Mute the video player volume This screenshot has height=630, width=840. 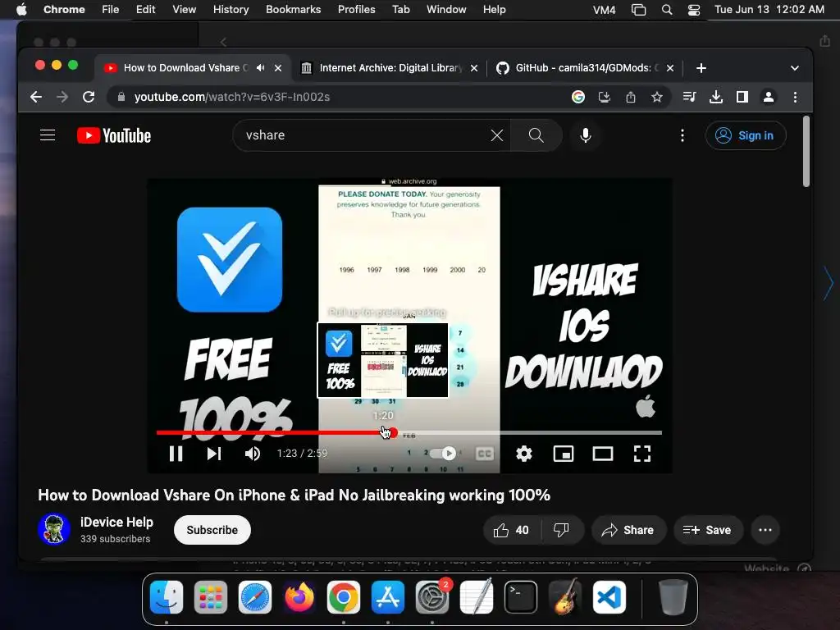point(253,454)
